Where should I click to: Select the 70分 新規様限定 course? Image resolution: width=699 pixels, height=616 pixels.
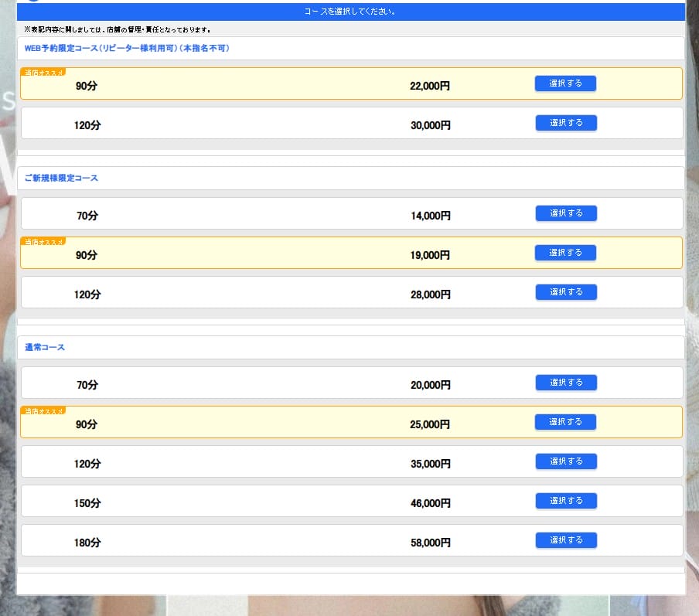click(565, 213)
